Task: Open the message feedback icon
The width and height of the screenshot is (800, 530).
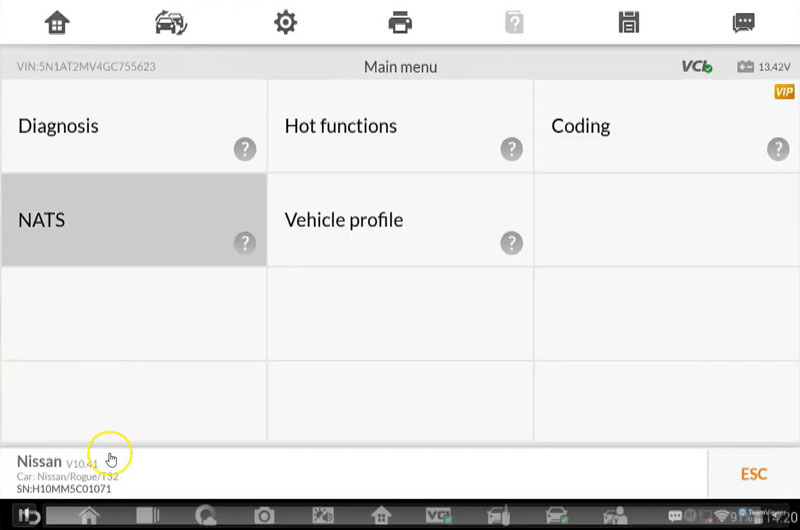Action: [743, 22]
